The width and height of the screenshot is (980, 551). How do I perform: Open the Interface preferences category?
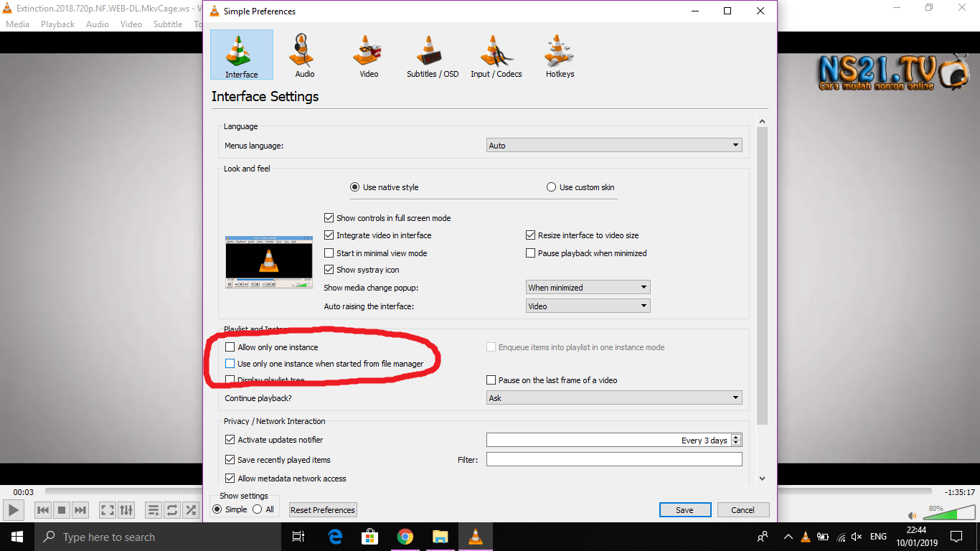coord(242,55)
